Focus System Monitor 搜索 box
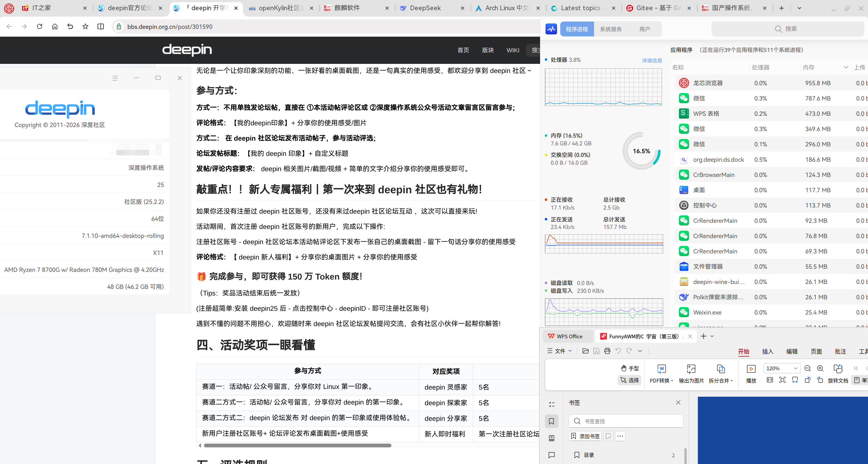 point(788,29)
